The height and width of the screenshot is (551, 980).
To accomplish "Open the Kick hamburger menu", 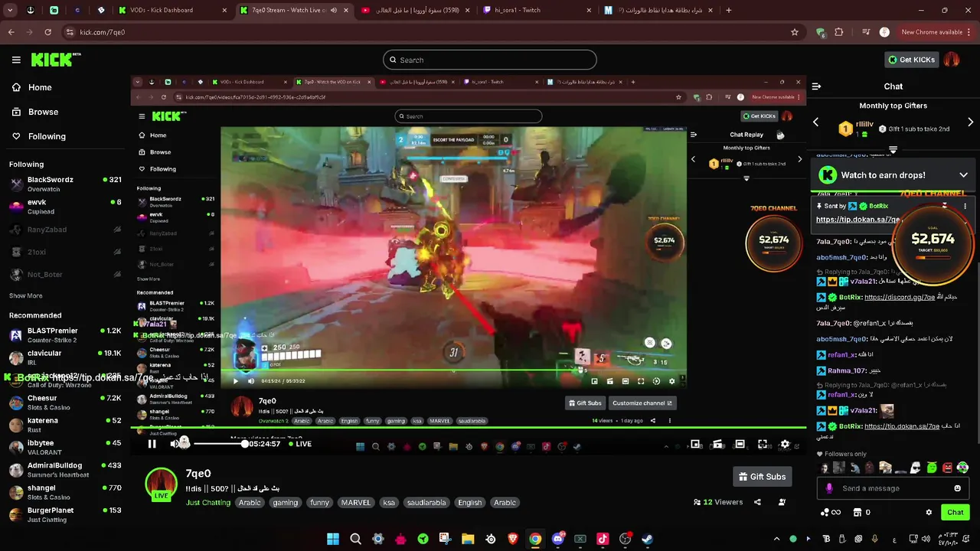I will coord(16,60).
